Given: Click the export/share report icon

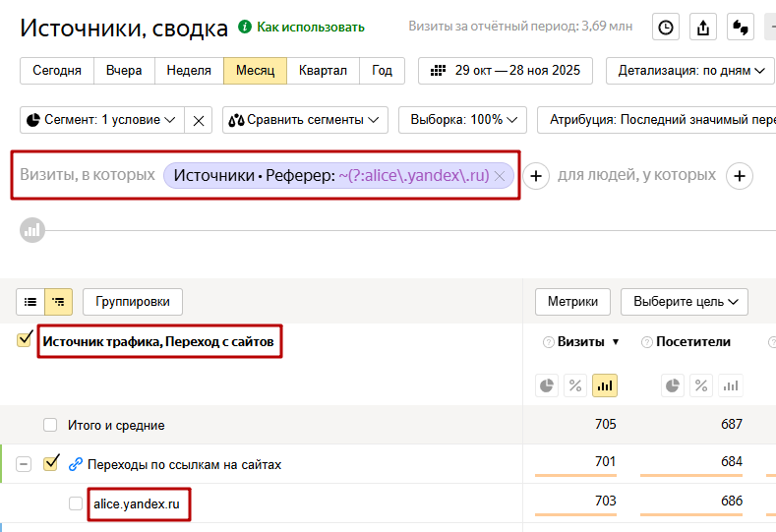Looking at the screenshot, I should 702,28.
